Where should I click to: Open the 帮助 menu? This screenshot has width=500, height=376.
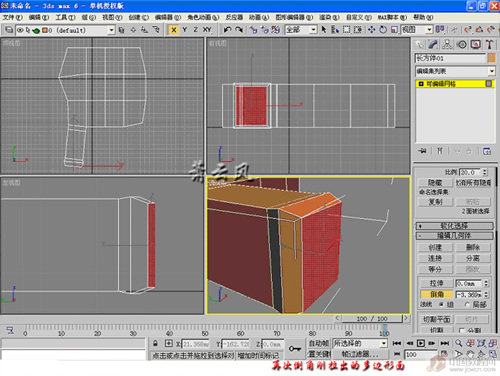(423, 17)
